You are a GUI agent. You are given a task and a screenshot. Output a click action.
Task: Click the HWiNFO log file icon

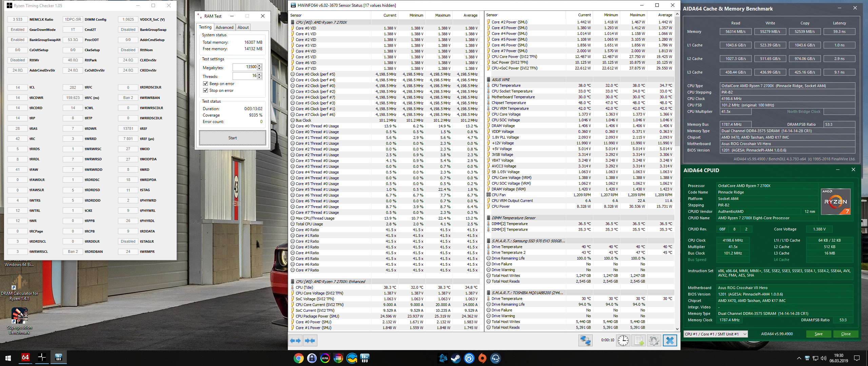(639, 340)
